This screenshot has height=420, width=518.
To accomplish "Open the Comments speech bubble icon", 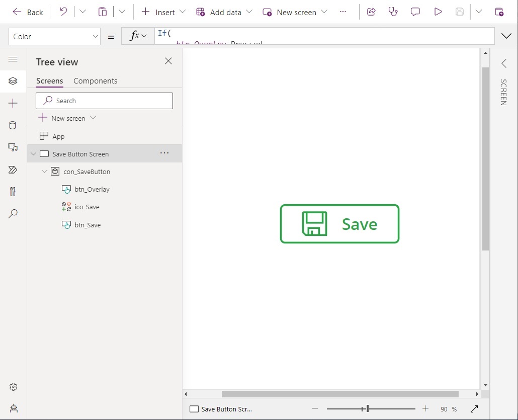I will (415, 12).
